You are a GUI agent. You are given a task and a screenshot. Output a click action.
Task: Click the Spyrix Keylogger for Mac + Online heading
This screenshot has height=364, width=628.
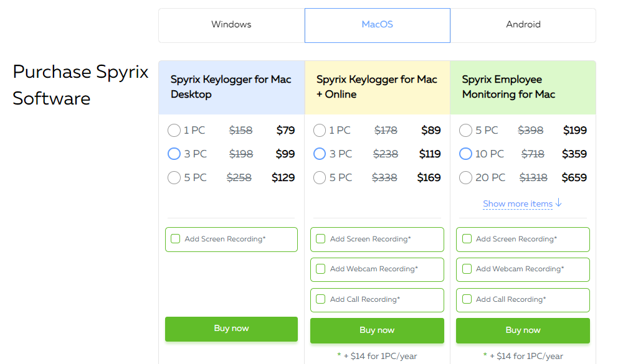[x=376, y=87]
